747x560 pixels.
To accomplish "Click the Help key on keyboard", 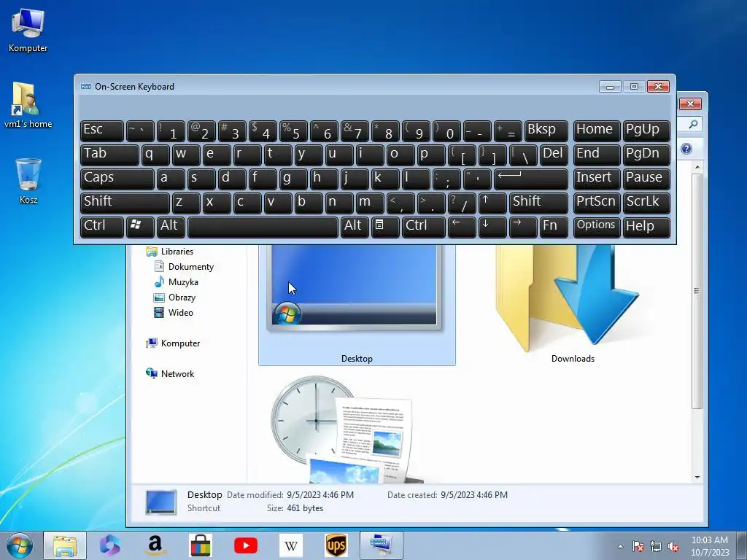I will (x=646, y=227).
